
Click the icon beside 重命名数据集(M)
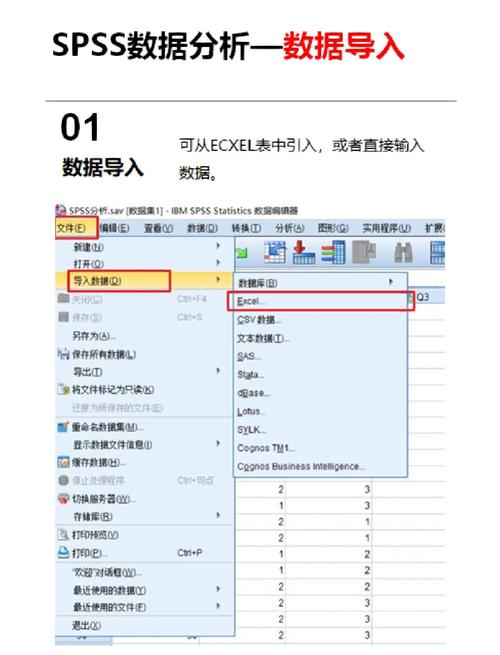click(63, 427)
